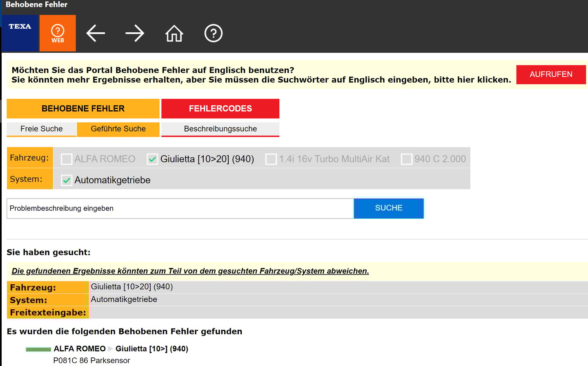The width and height of the screenshot is (588, 366).
Task: Click the Freitexteingabe: label
Action: click(48, 312)
